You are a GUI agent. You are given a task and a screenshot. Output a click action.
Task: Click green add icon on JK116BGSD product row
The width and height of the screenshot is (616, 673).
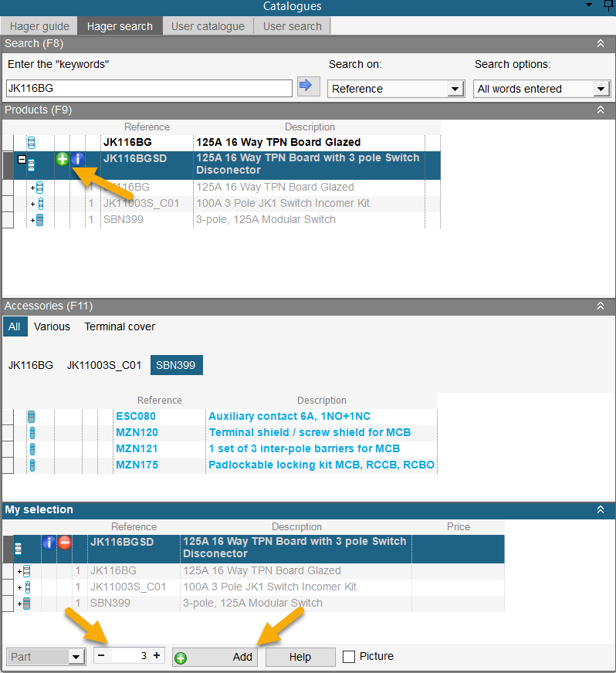[x=63, y=159]
